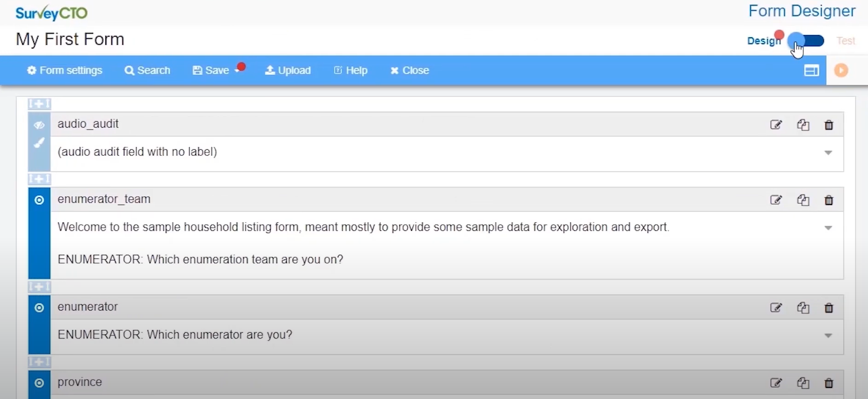
Task: Edit the province field
Action: pyautogui.click(x=776, y=383)
